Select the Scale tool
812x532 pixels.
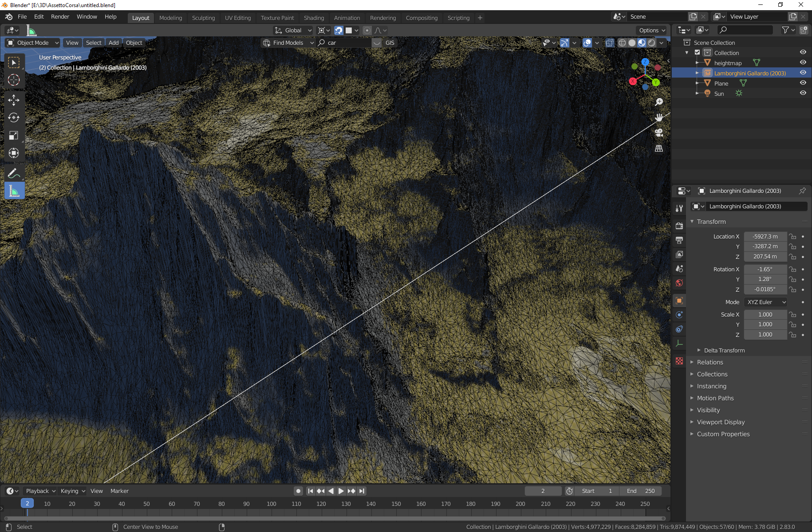pos(14,136)
